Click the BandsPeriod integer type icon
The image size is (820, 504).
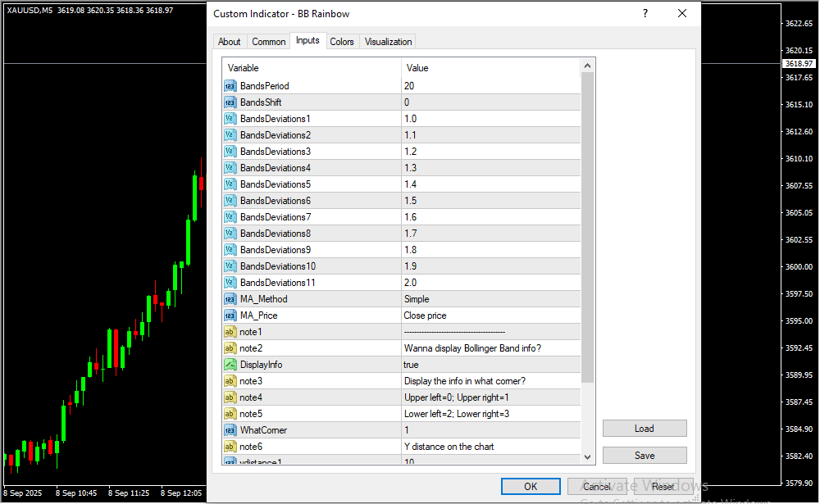coord(230,86)
